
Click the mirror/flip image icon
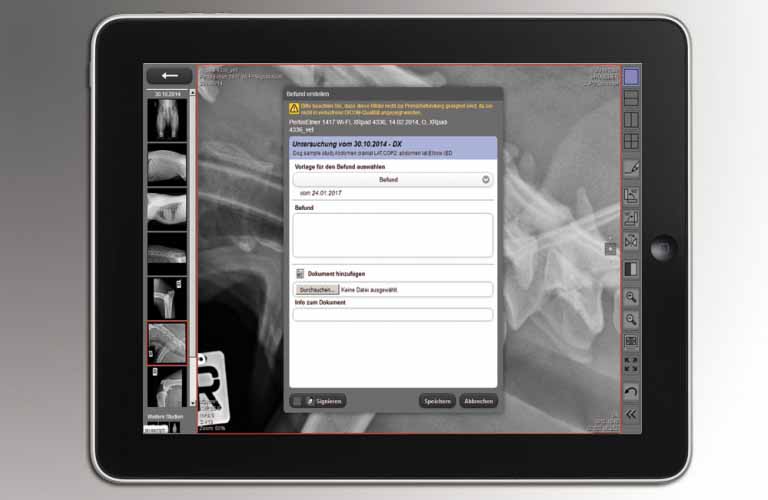coord(631,242)
